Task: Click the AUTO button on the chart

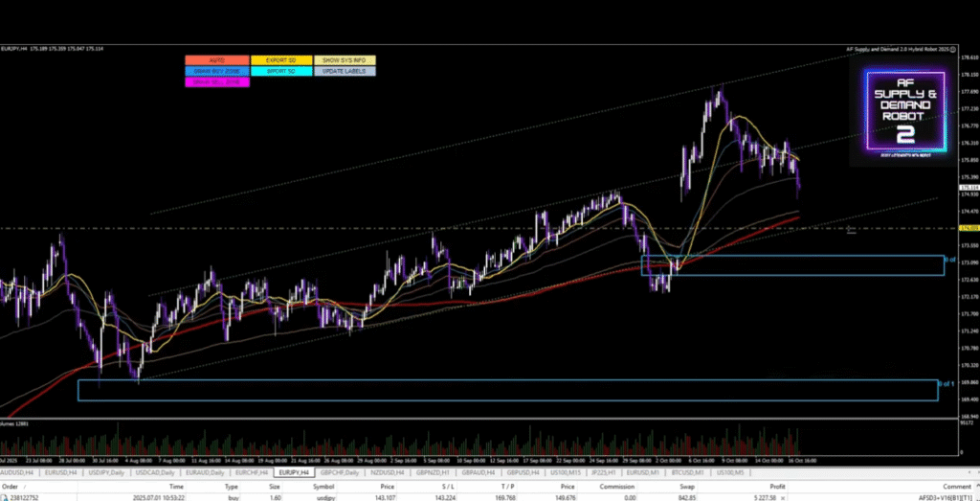Action: tap(217, 60)
